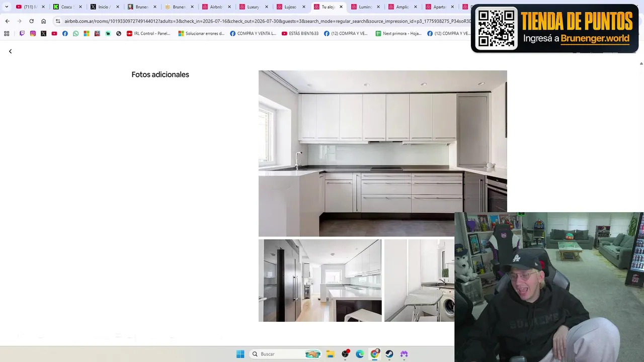Open the Windows Start menu
Image resolution: width=644 pixels, height=362 pixels.
pos(240,354)
